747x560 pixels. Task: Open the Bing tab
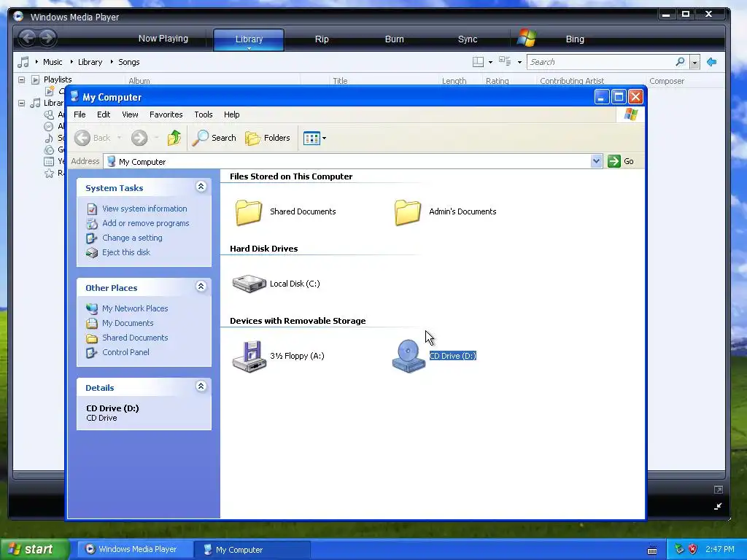(x=575, y=39)
